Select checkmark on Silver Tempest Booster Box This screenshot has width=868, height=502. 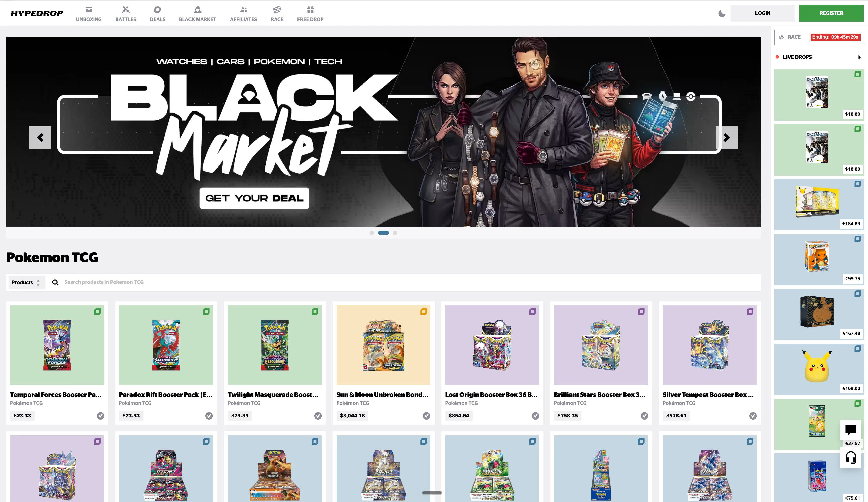tap(753, 416)
